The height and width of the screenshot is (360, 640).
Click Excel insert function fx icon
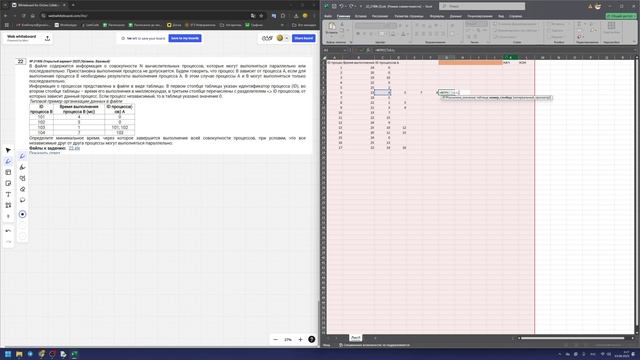click(x=368, y=50)
